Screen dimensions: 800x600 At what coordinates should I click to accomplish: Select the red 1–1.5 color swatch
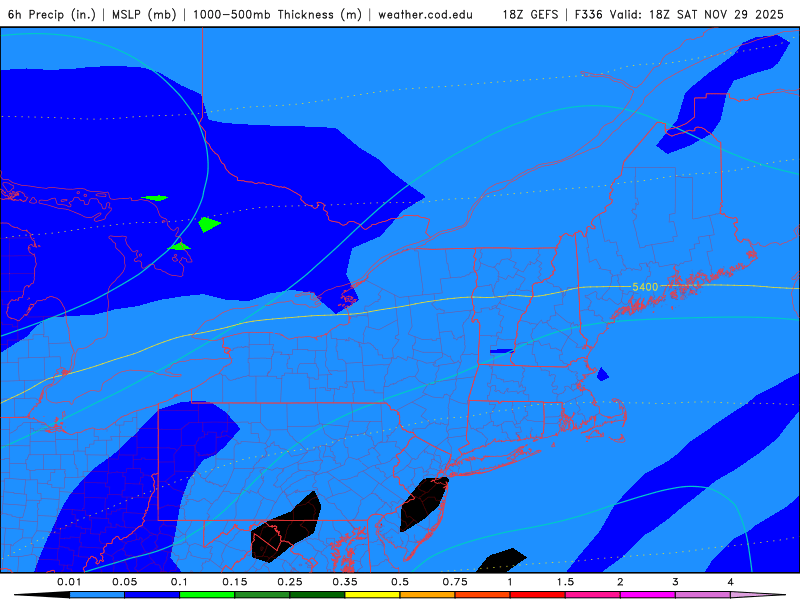click(538, 595)
